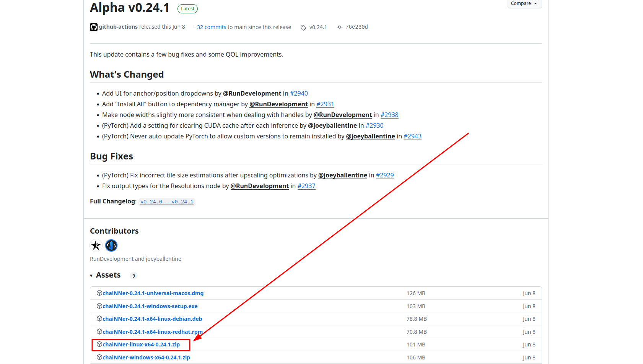Image resolution: width=643 pixels, height=364 pixels.
Task: Open pull request #2937
Action: tap(306, 186)
